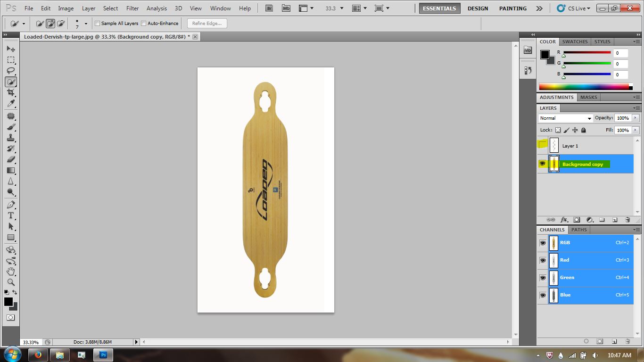The width and height of the screenshot is (644, 362).
Task: Select the Clone Stamp tool
Action: click(x=11, y=138)
